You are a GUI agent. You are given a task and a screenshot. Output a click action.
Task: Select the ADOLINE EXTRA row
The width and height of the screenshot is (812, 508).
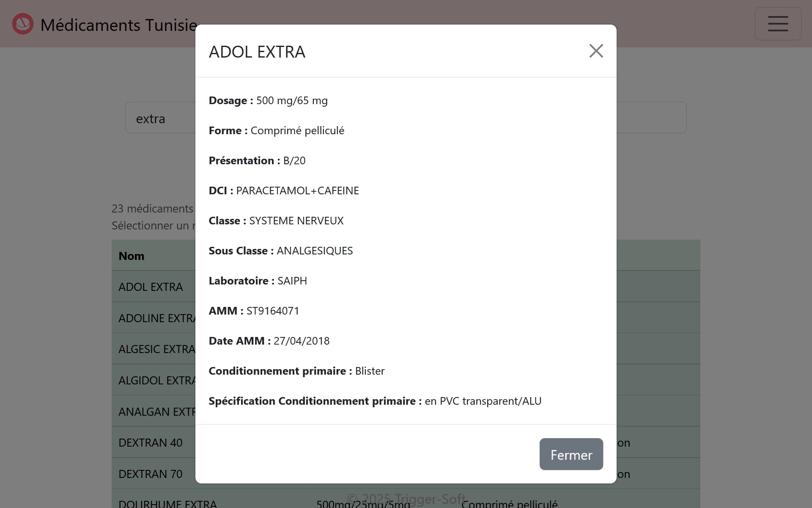(156, 318)
